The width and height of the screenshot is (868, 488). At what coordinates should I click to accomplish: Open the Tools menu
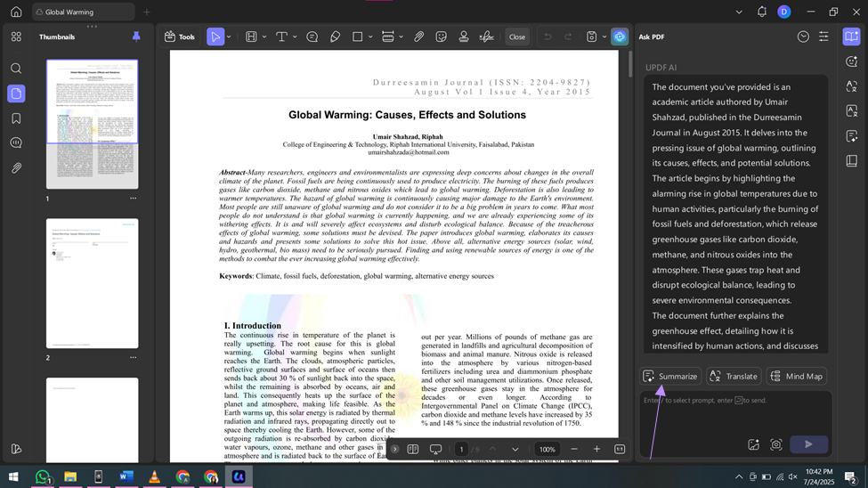point(179,37)
